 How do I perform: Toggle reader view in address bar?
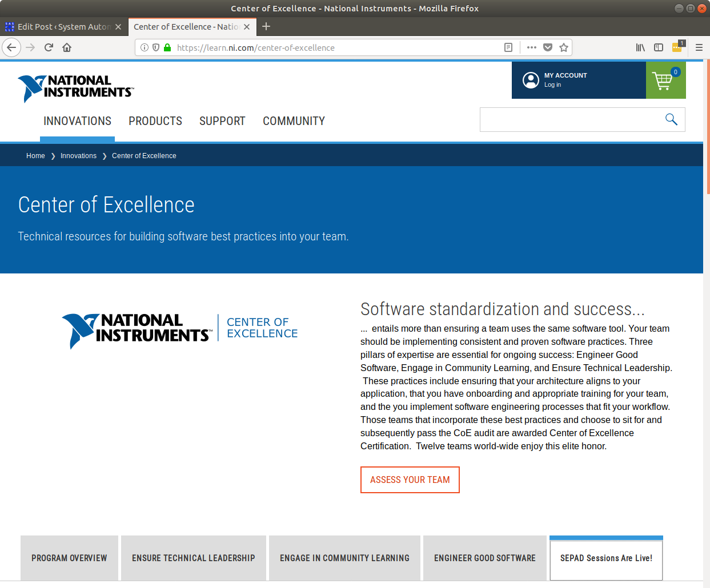(508, 47)
